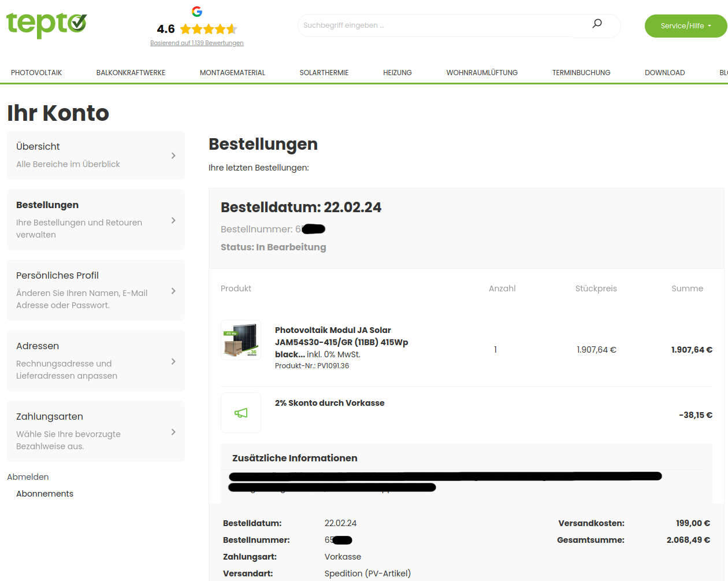The width and height of the screenshot is (728, 581).
Task: Click the star rating graphic
Action: [209, 29]
